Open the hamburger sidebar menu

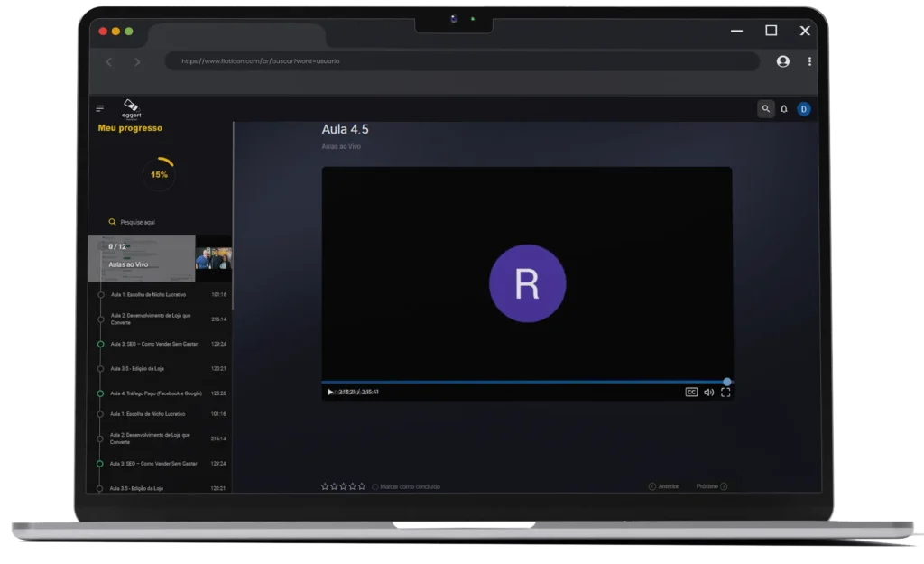(100, 109)
